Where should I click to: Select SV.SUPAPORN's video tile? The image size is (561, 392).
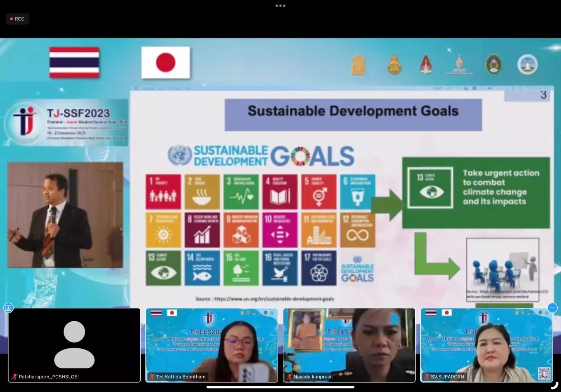[x=486, y=345]
